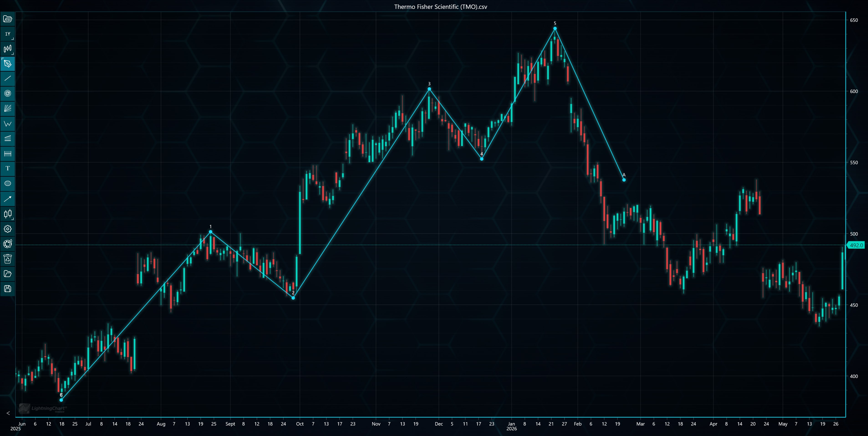Click the Jul date axis label

tap(88, 424)
